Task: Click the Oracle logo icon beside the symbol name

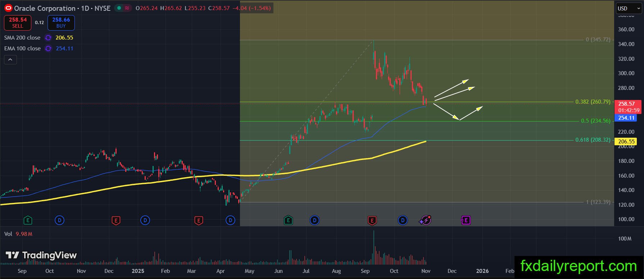Action: click(8, 8)
